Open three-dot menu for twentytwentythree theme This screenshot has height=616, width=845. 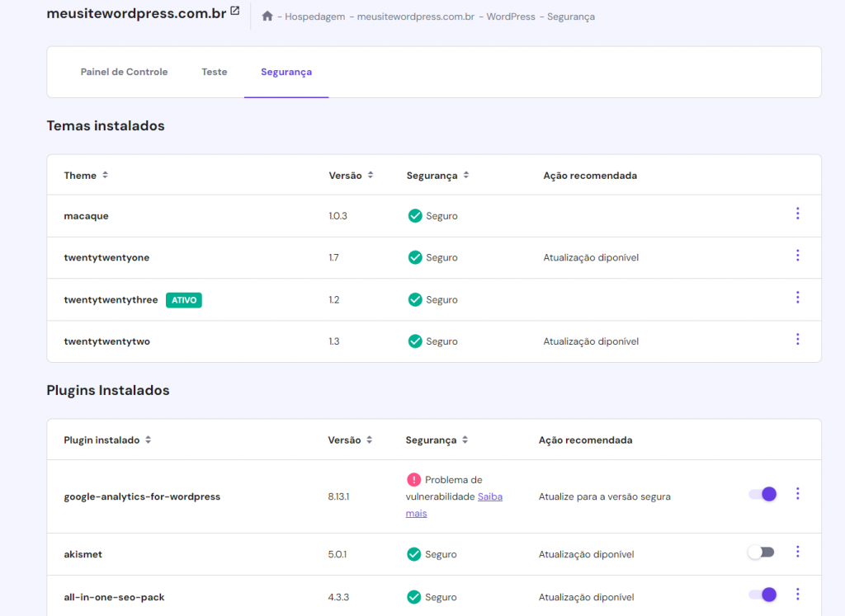point(798,297)
